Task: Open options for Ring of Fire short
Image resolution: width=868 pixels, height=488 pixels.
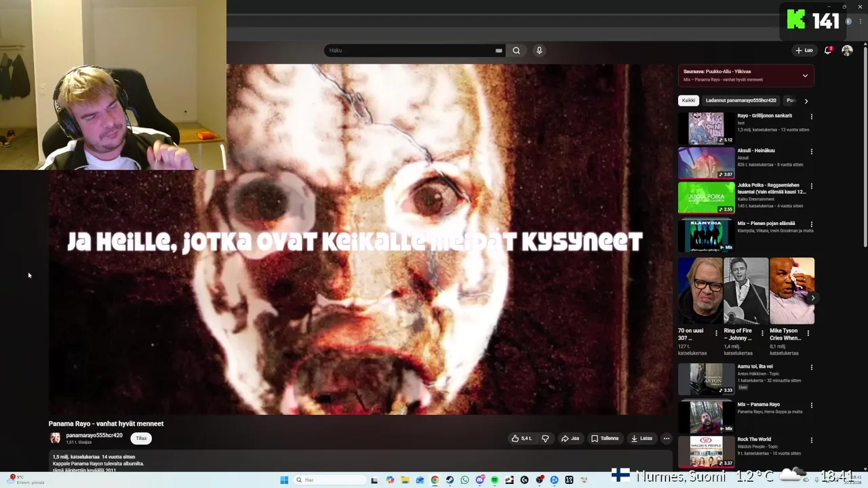Action: [x=762, y=333]
